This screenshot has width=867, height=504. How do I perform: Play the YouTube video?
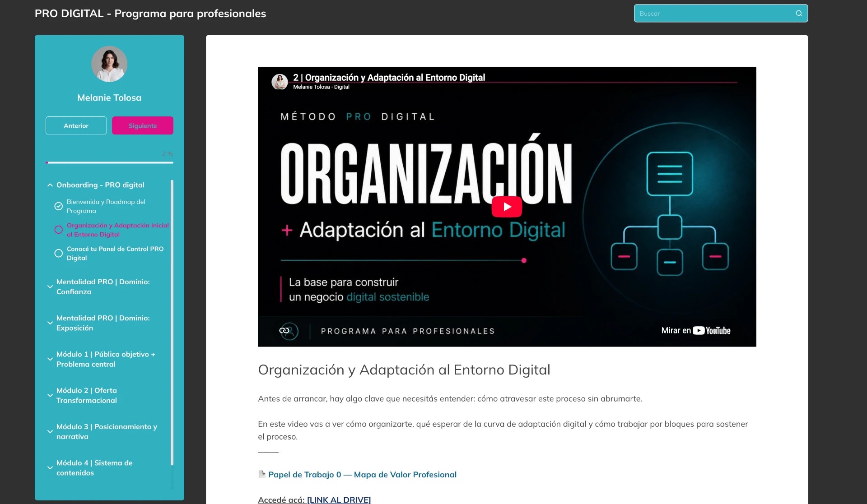tap(507, 207)
